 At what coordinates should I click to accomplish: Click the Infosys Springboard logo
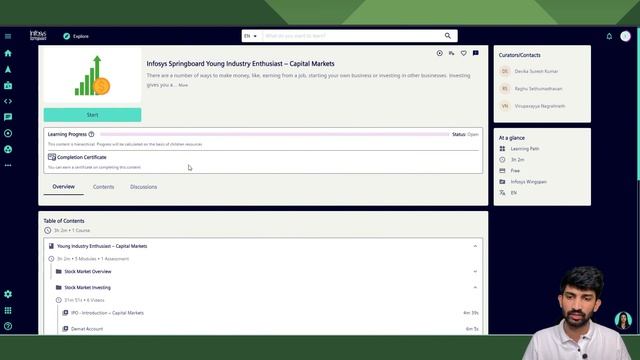(38, 36)
